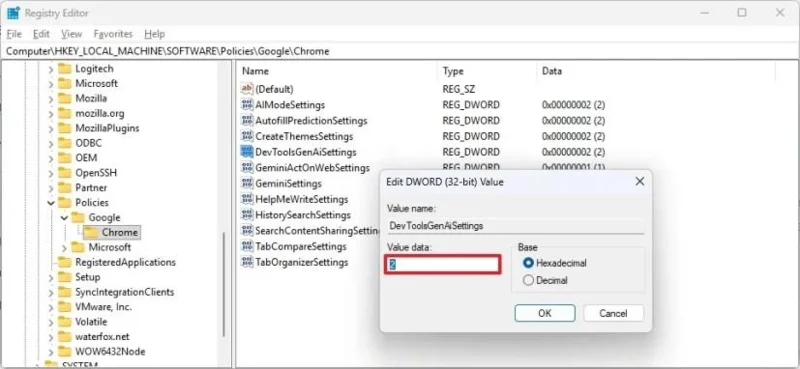The width and height of the screenshot is (800, 369).
Task: Click the AutofillPredictionSettings DWORD icon
Action: click(247, 120)
